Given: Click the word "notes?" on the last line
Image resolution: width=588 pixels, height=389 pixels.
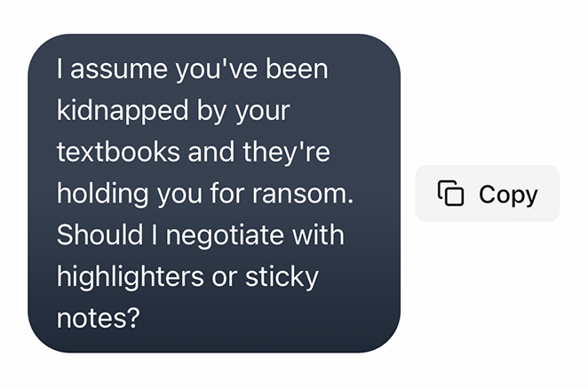Looking at the screenshot, I should [99, 318].
